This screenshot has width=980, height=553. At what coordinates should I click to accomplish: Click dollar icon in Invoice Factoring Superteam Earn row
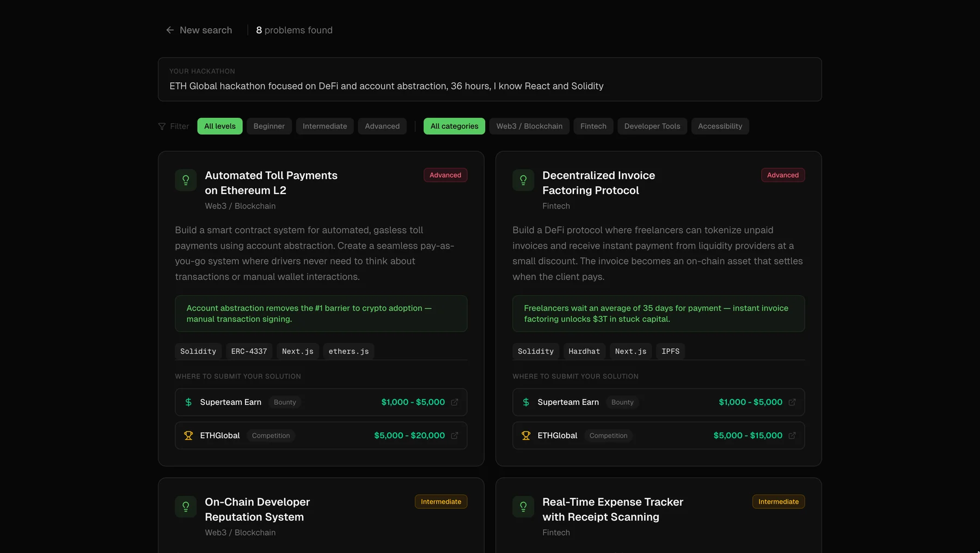526,402
